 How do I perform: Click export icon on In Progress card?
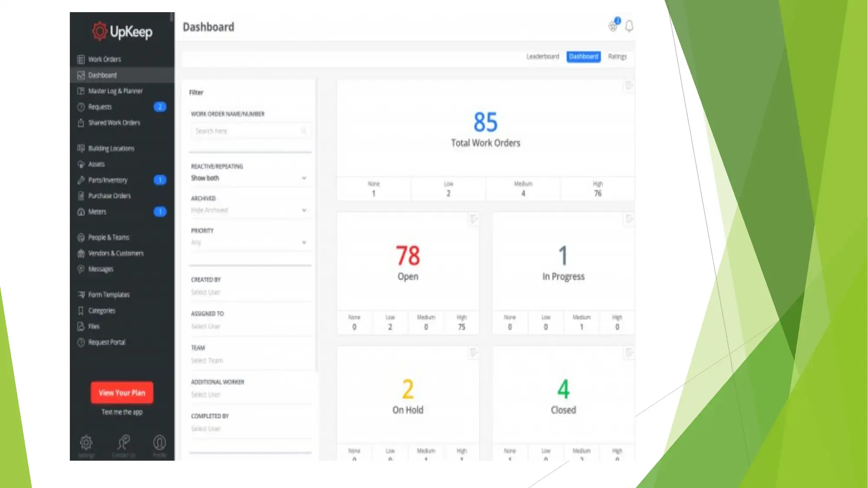click(x=629, y=219)
